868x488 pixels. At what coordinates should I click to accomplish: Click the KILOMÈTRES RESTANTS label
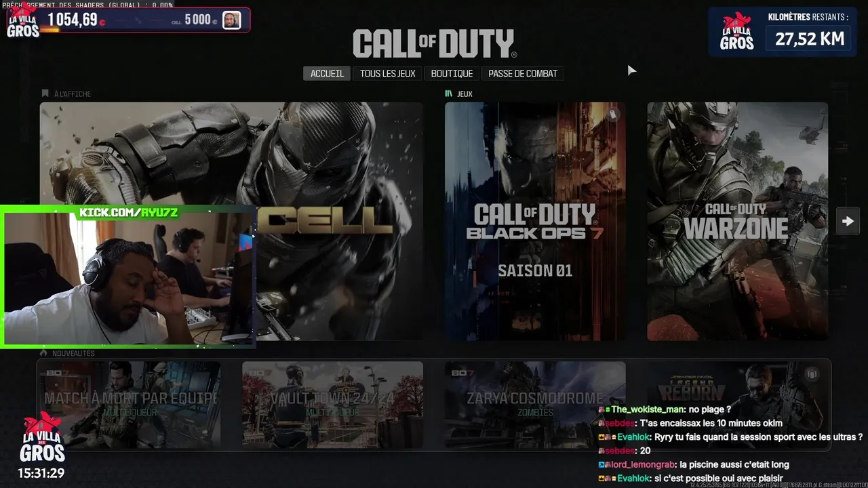pos(808,17)
